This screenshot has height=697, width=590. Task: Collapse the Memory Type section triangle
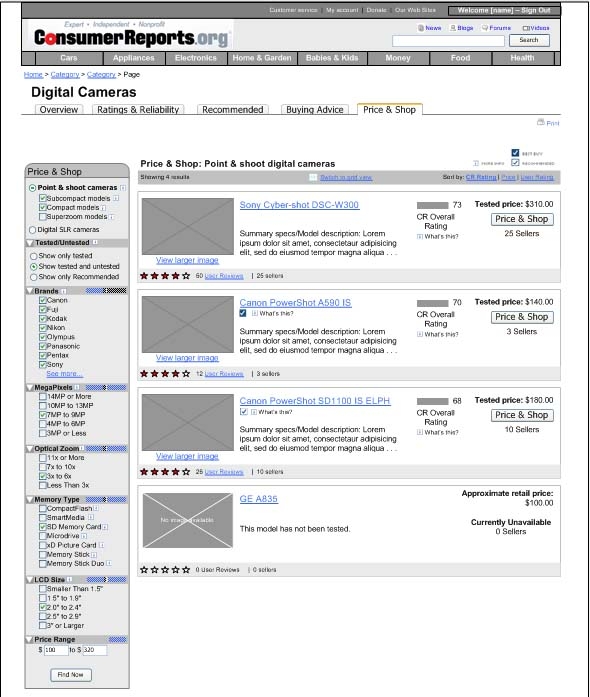30,500
